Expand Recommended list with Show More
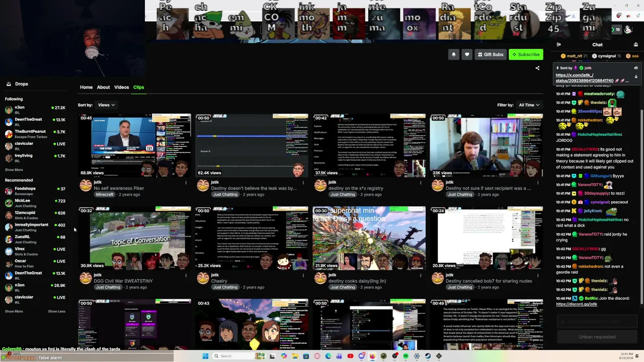 pyautogui.click(x=14, y=311)
